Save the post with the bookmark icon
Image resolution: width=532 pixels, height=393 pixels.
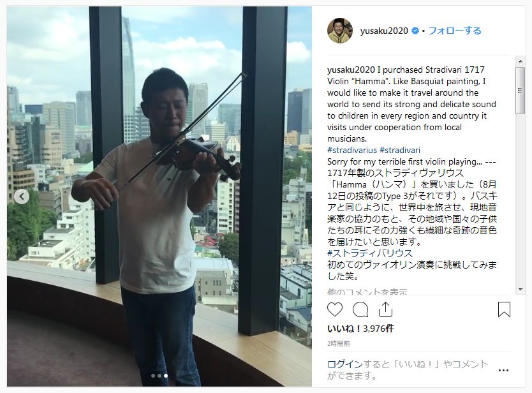[504, 309]
